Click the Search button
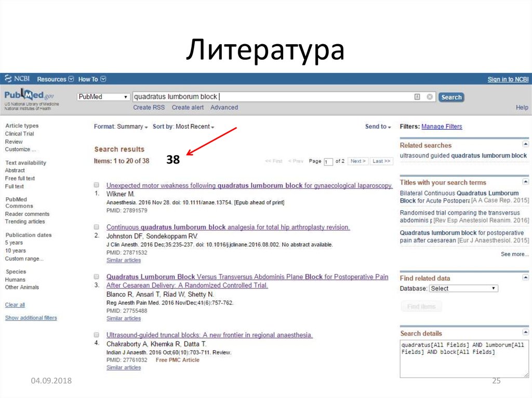This screenshot has height=398, width=532. tap(450, 97)
